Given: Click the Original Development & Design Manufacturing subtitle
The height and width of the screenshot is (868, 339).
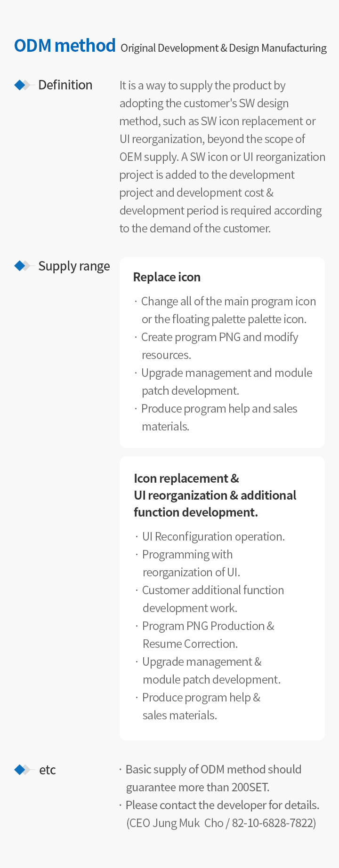Looking at the screenshot, I should click(x=224, y=48).
